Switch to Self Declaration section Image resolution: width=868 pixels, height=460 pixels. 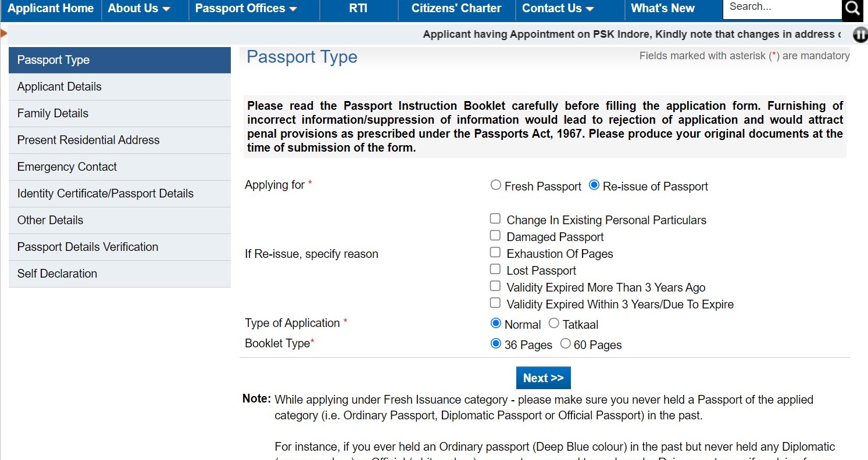(57, 274)
